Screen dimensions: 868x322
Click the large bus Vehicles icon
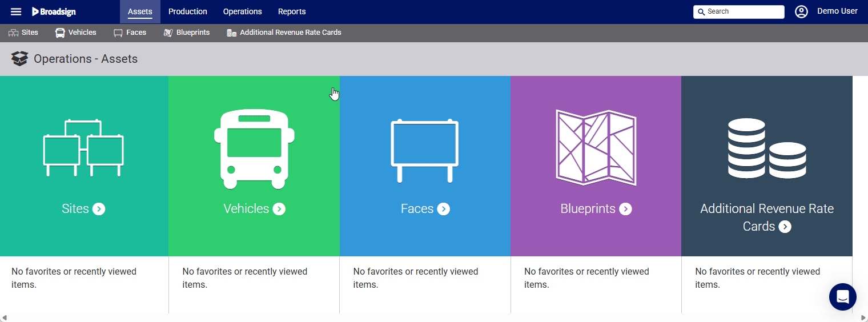click(x=254, y=149)
